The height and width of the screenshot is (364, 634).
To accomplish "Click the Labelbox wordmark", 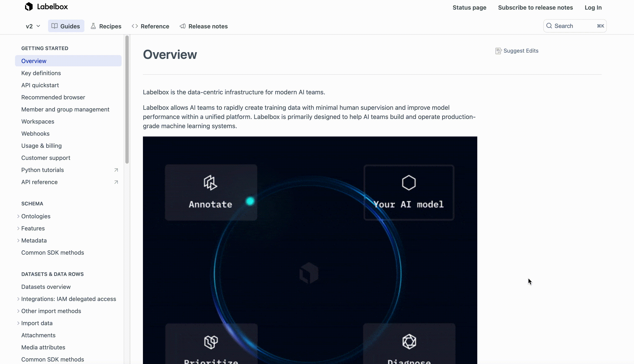I will (x=52, y=7).
